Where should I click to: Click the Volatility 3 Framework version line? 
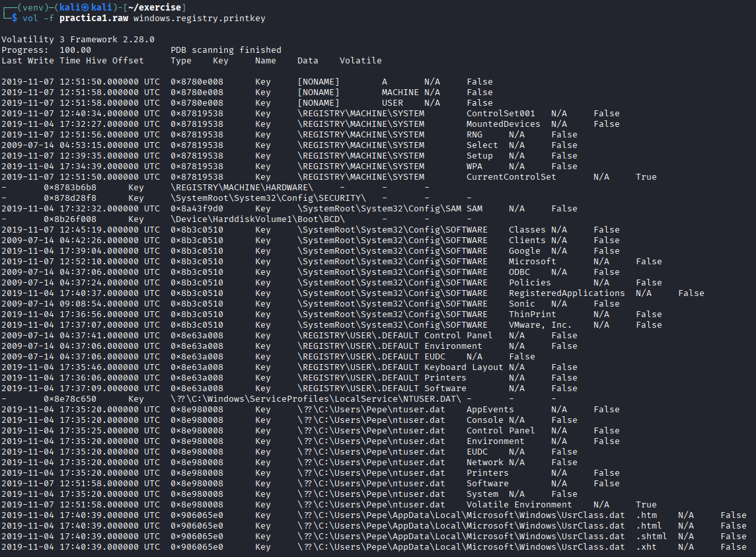tap(77, 40)
